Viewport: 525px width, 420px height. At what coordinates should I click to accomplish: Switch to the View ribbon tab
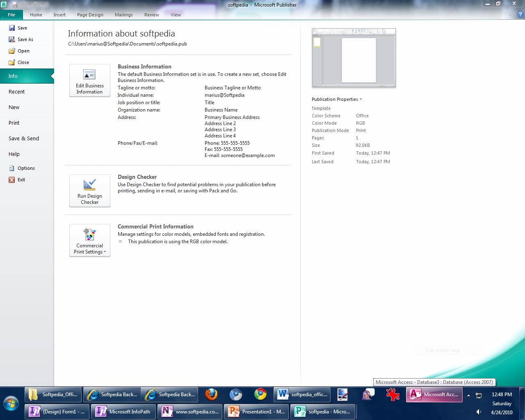pos(176,15)
